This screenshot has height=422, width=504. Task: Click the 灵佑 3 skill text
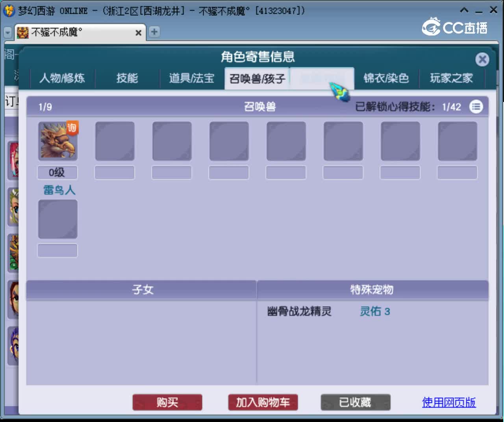pos(375,311)
